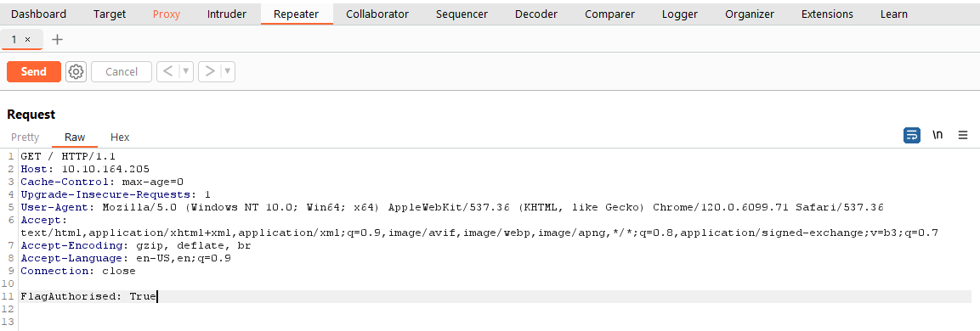This screenshot has width=980, height=331.
Task: Toggle message line wrap icon
Action: 912,135
